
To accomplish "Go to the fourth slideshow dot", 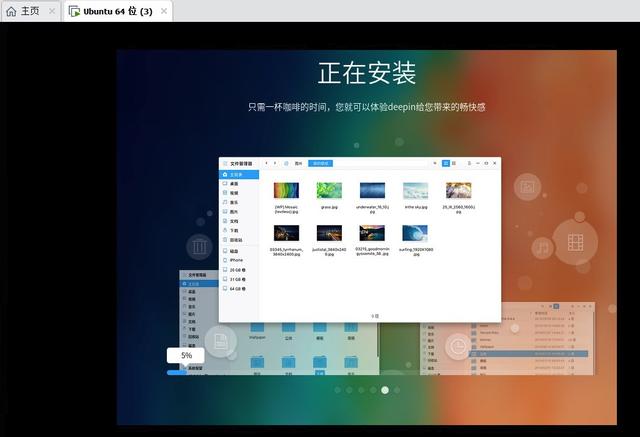I will (373, 390).
